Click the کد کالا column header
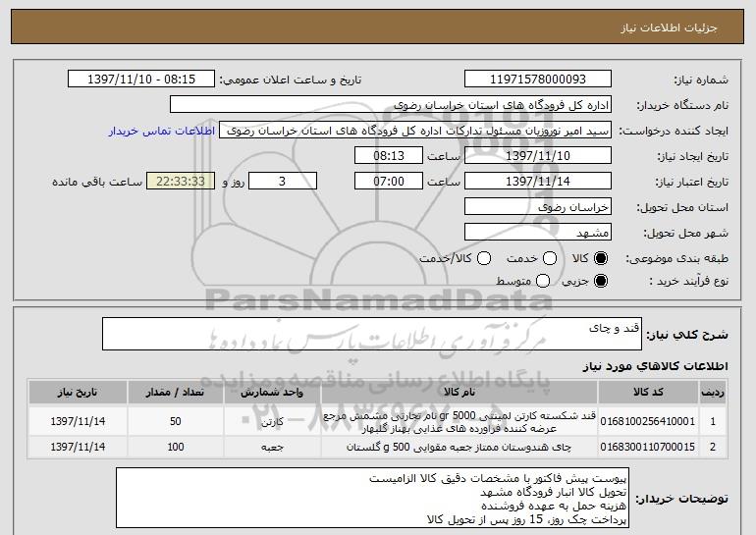 click(648, 393)
